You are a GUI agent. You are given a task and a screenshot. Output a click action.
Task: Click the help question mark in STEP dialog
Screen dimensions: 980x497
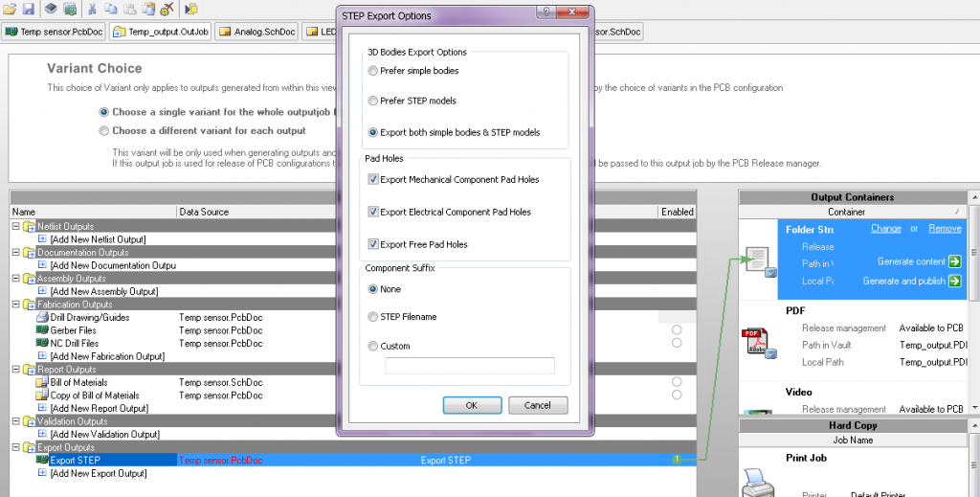pyautogui.click(x=546, y=11)
